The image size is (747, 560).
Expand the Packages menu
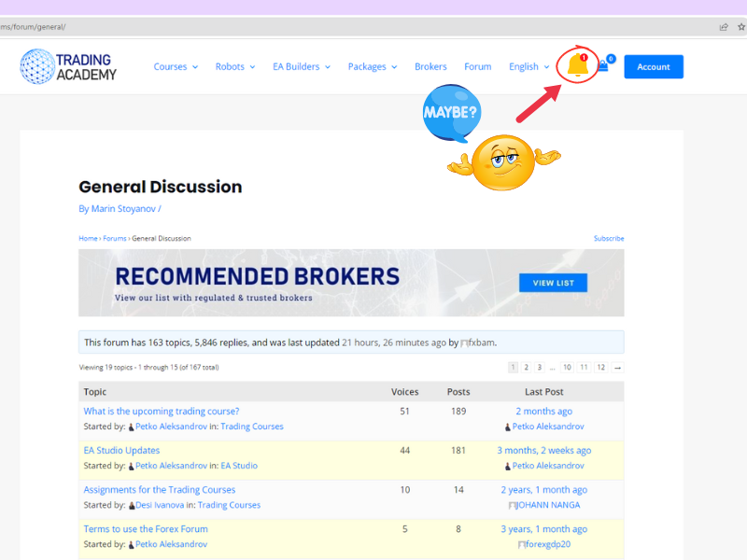[372, 66]
